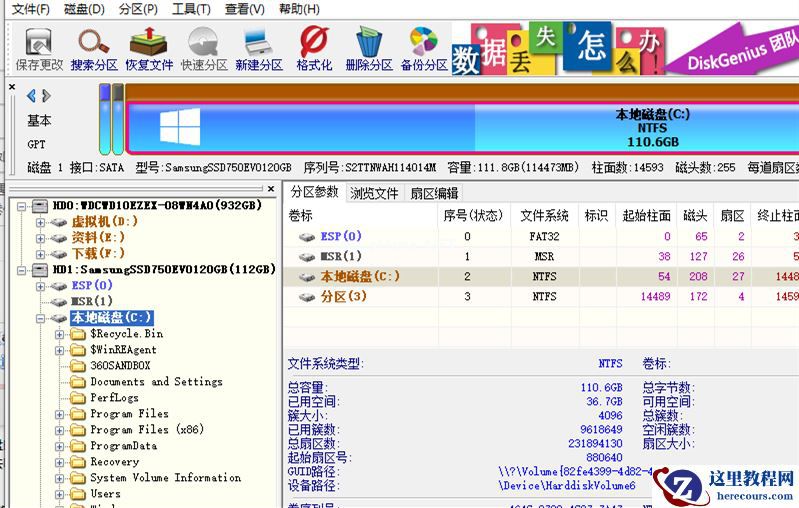Open the Search Partition (搜索分区) tool
Viewport: 799px width, 508px height.
pos(94,49)
